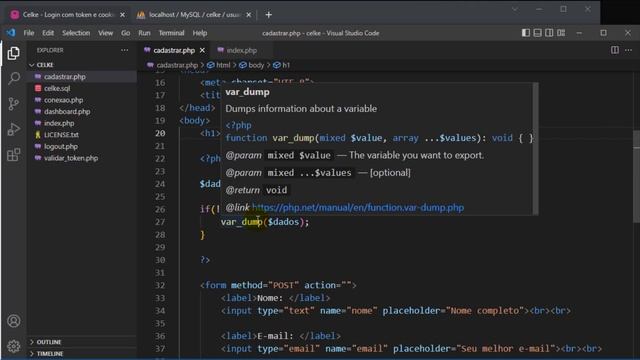Open the View menu

(105, 33)
